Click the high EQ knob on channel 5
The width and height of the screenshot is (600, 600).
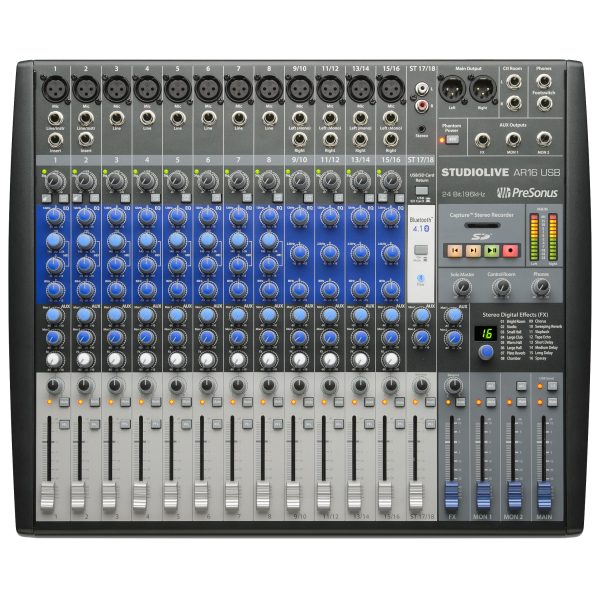[x=177, y=217]
